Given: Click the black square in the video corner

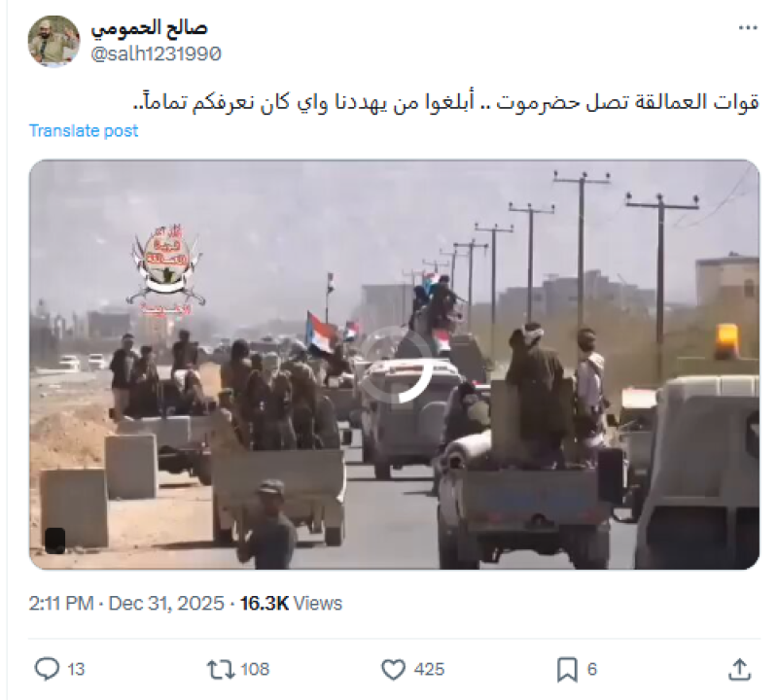Looking at the screenshot, I should coord(55,541).
